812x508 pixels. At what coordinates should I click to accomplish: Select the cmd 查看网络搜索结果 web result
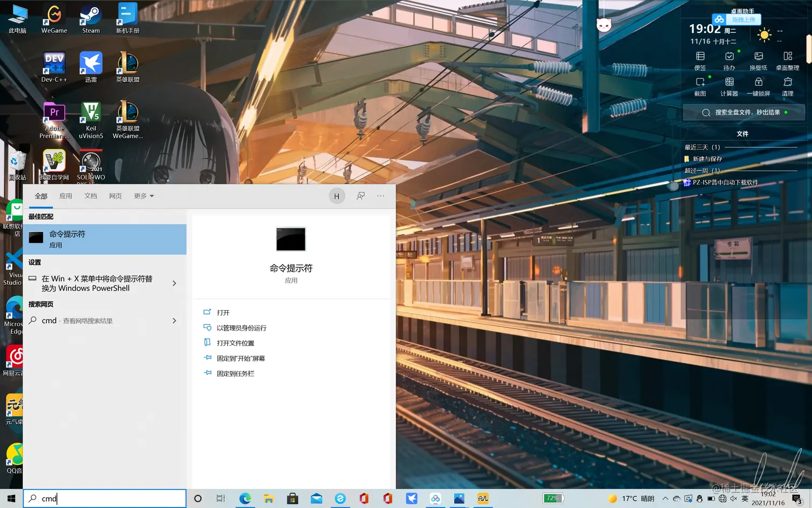(x=105, y=320)
